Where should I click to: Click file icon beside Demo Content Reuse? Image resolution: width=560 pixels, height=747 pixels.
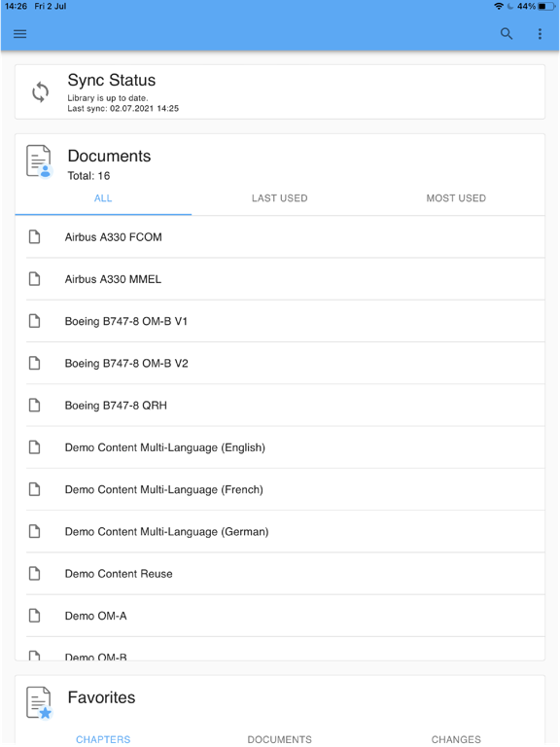34,573
